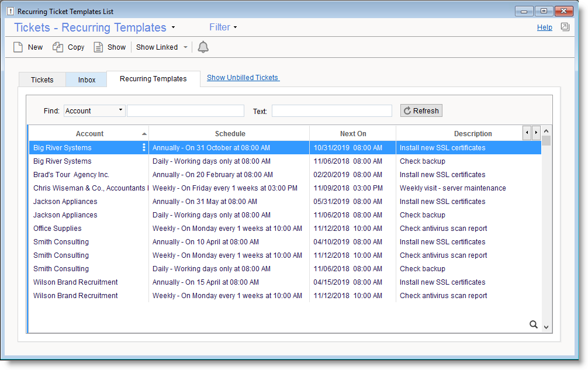Sort the list by Account column header
Screen dimensions: 588x370
pyautogui.click(x=89, y=134)
